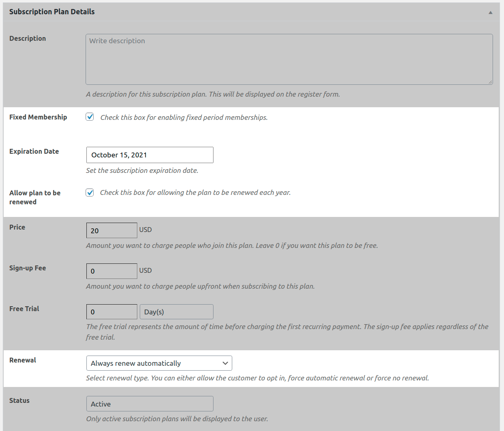Click help text 'Select renewal type...'
The width and height of the screenshot is (504, 431).
(258, 378)
